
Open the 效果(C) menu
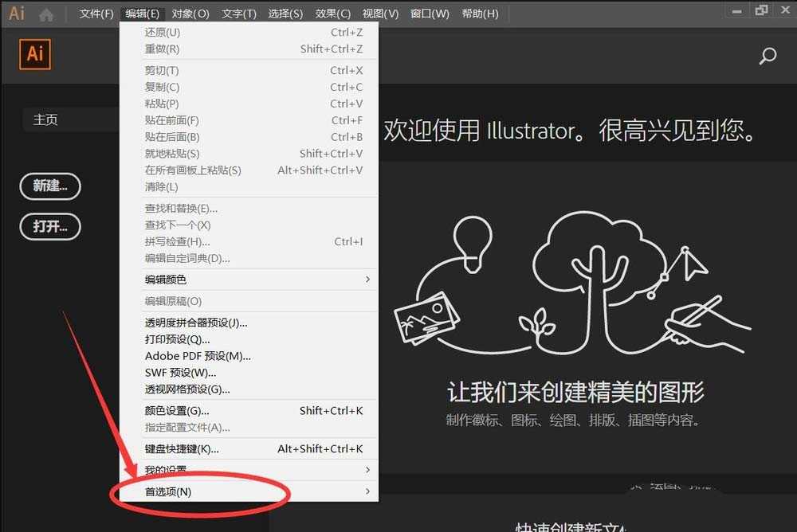[332, 13]
